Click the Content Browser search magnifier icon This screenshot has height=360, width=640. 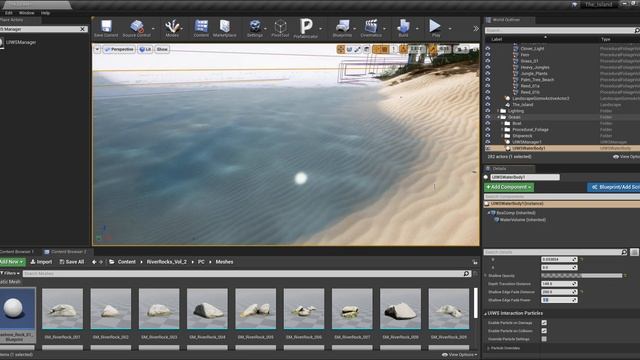tap(467, 274)
